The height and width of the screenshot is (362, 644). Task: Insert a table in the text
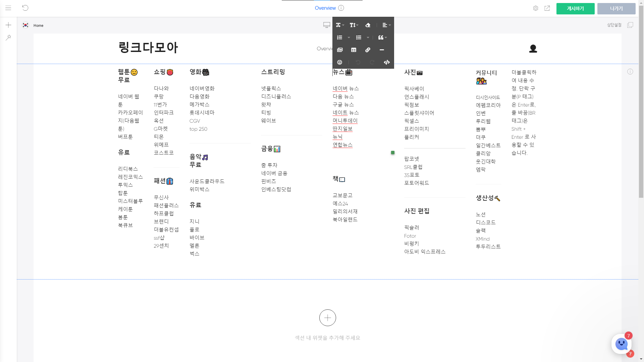click(x=354, y=50)
